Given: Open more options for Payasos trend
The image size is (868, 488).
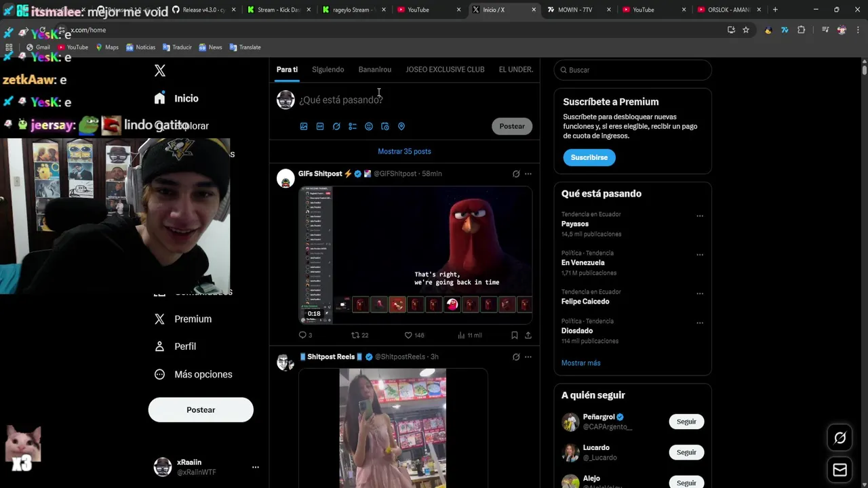Looking at the screenshot, I should 700,216.
